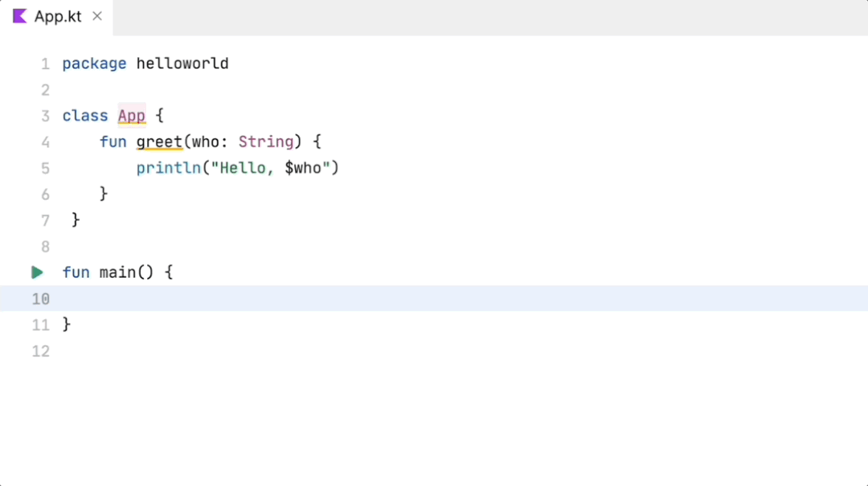Click the "Hello, $who" string literal
Viewport: 868px width, 486px height.
[x=270, y=168]
